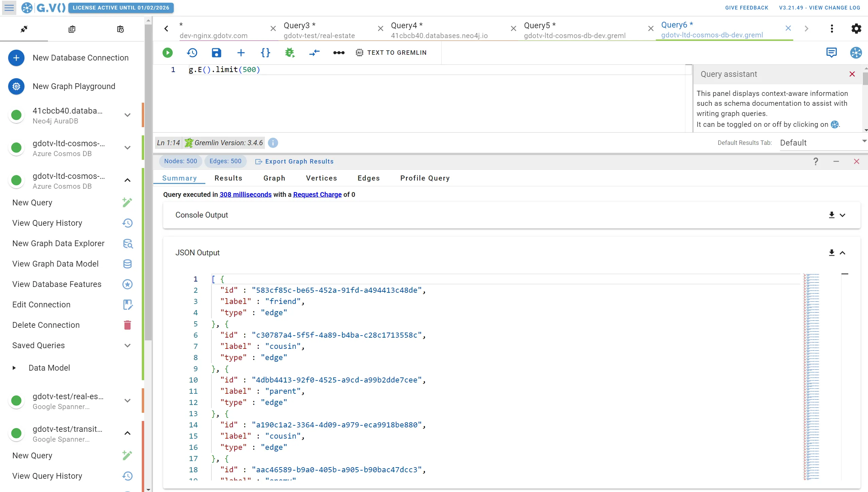Collapse the JSON Output section chevron

click(x=843, y=253)
